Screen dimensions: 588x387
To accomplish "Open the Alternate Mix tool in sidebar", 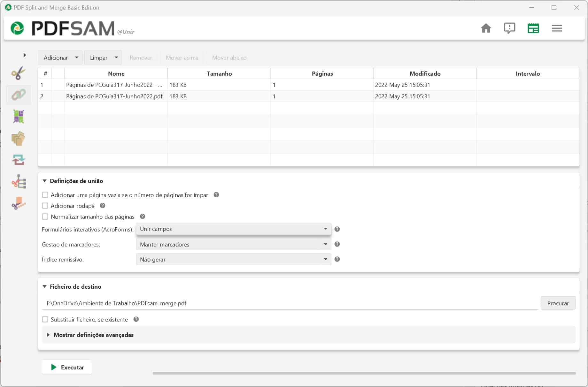I will click(x=19, y=117).
